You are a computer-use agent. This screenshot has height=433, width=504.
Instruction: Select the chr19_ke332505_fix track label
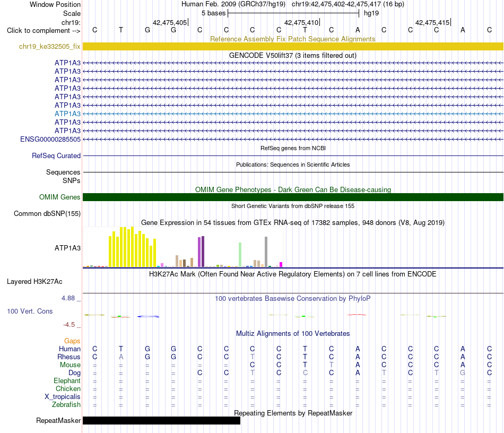click(x=49, y=46)
